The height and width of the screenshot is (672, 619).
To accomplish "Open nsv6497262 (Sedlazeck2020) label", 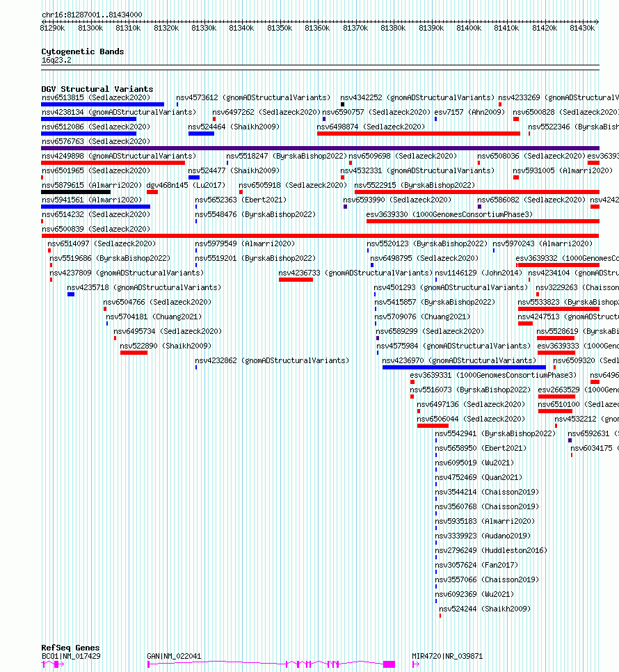I will point(266,112).
